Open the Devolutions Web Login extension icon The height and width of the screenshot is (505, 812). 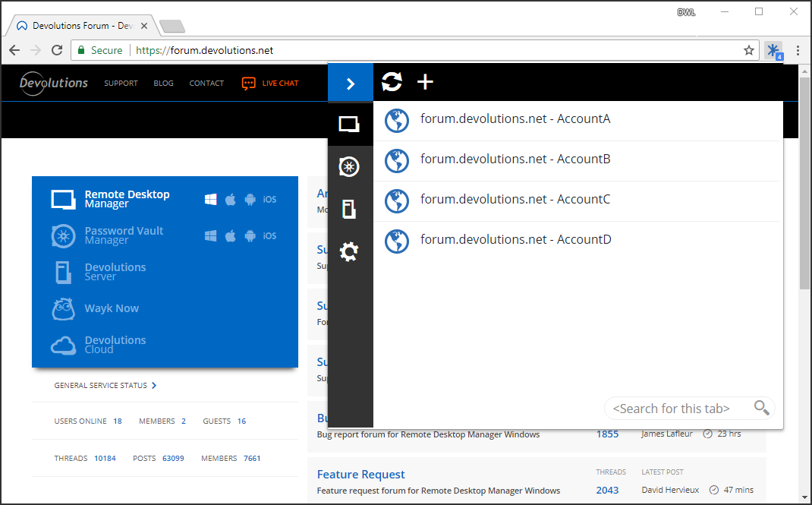click(774, 51)
